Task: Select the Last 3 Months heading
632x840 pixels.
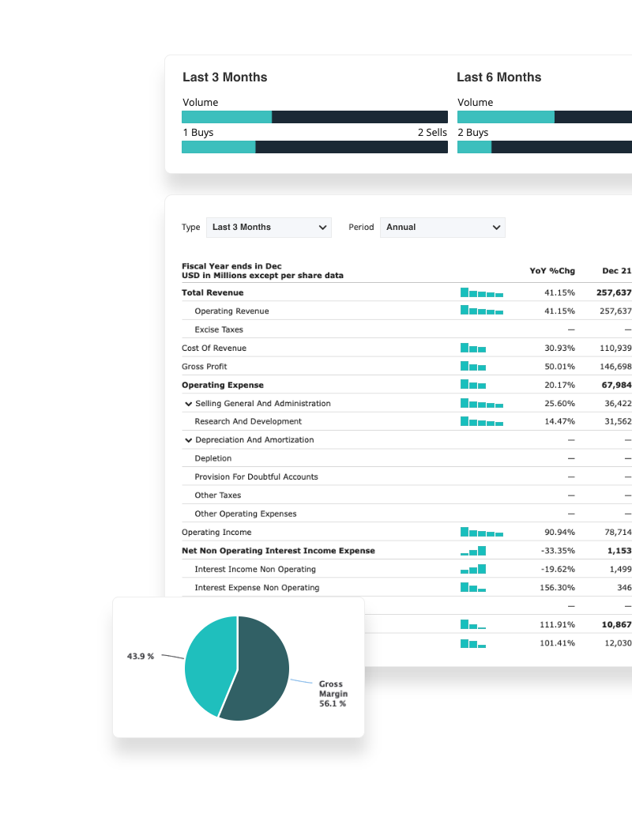Action: coord(225,77)
